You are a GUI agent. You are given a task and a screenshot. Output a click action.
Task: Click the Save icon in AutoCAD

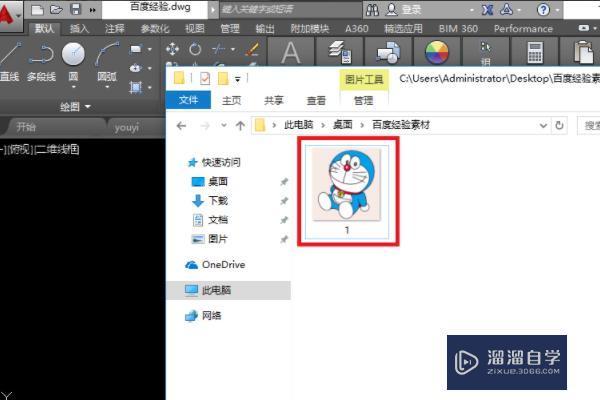coord(76,10)
